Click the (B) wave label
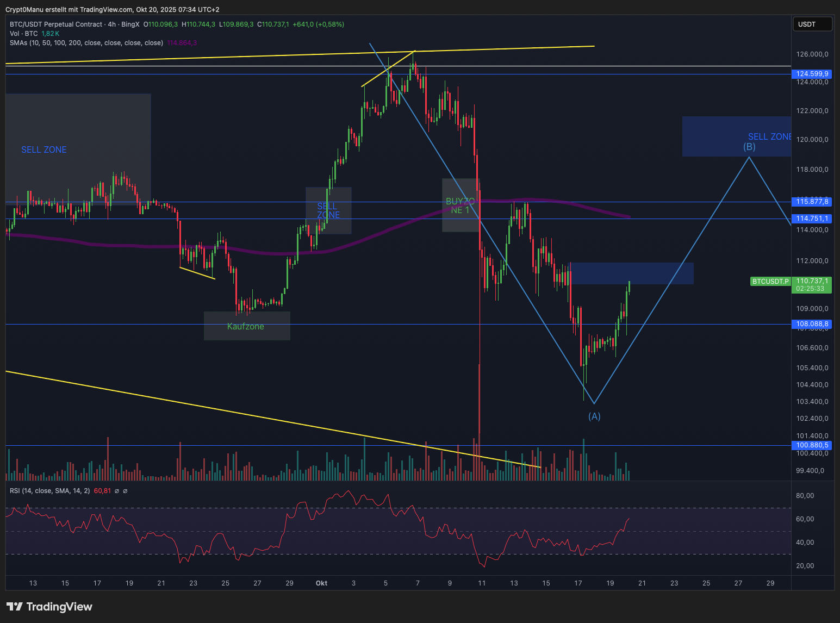 click(749, 147)
